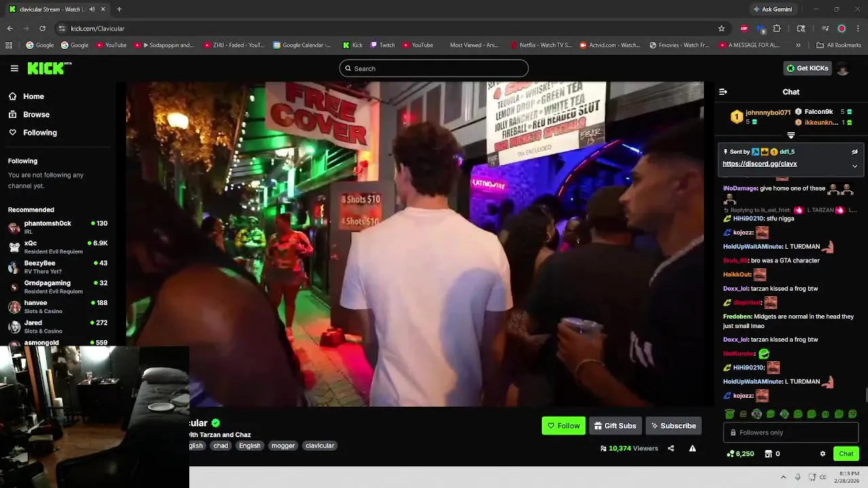868x488 pixels.
Task: Open media controls icon in Chrome toolbar
Action: [x=825, y=28]
